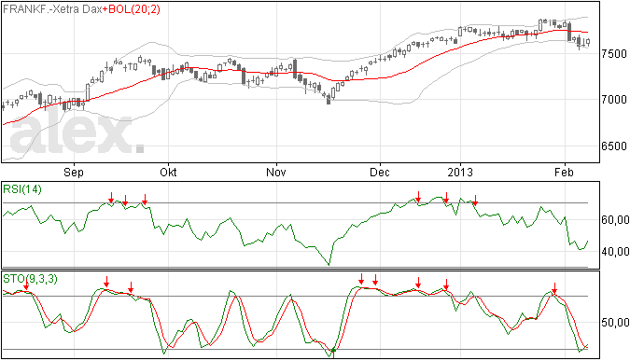Click the 7000 price axis value
644x361 pixels.
pos(614,100)
